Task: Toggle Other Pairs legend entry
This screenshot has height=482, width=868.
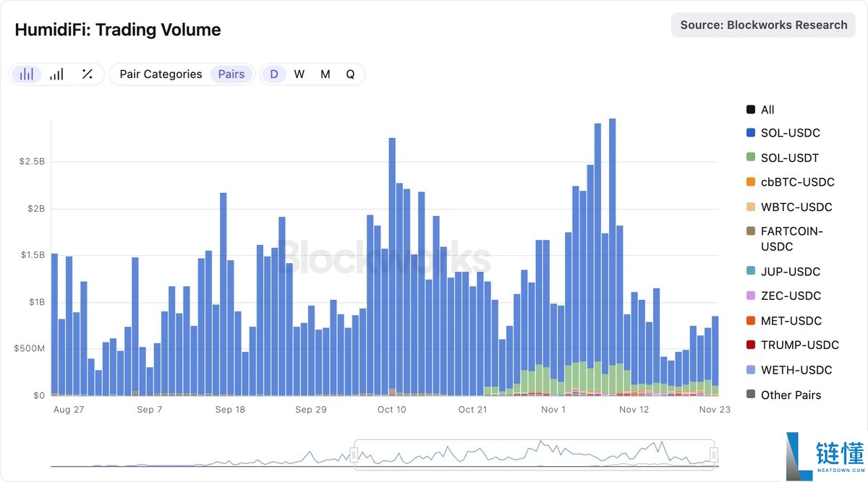Action: pos(791,395)
